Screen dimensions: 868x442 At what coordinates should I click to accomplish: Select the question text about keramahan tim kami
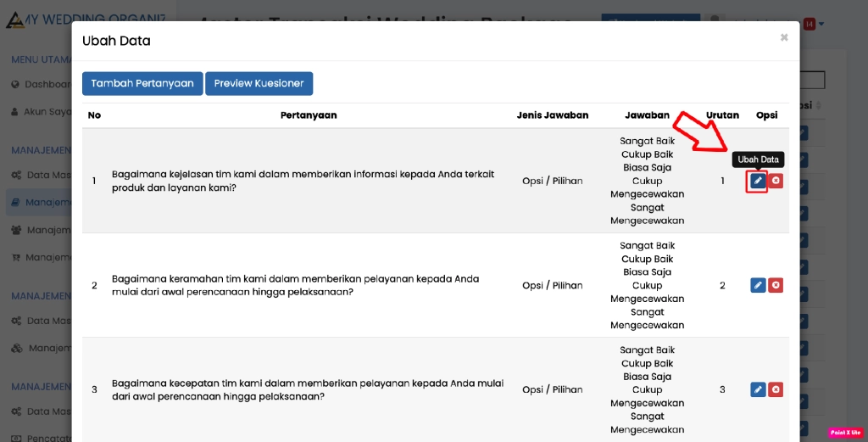pos(295,285)
